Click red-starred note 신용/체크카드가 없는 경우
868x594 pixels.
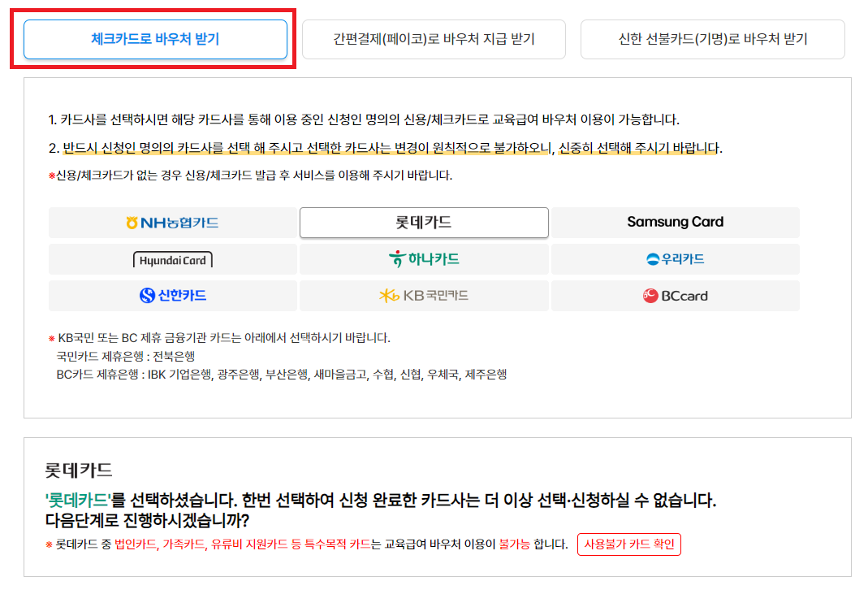[x=250, y=176]
